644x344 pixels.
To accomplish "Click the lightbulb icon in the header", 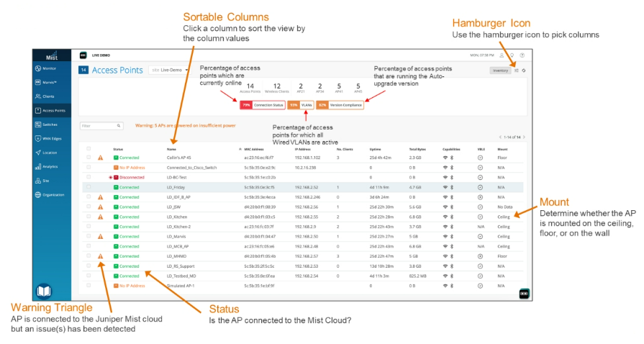I will click(512, 55).
